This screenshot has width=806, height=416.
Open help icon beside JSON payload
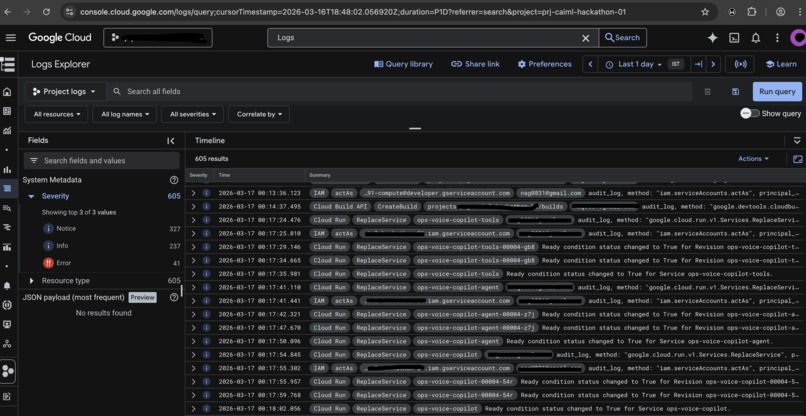pyautogui.click(x=174, y=297)
